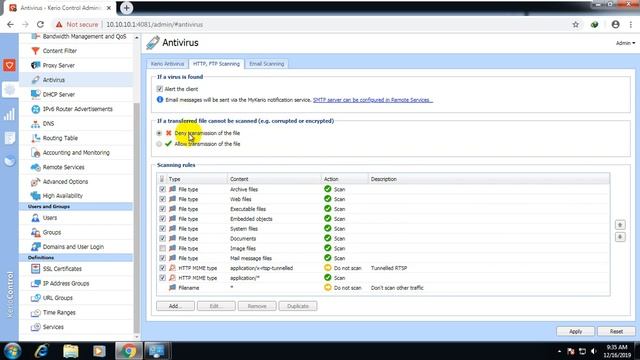The width and height of the screenshot is (640, 360).
Task: Toggle the Web files rule checkbox
Action: click(x=162, y=199)
